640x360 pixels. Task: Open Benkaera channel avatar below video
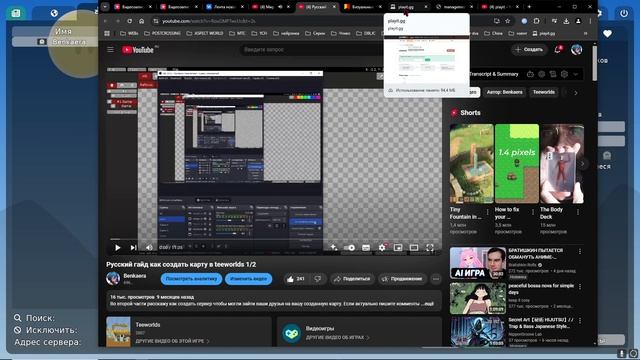pos(113,278)
